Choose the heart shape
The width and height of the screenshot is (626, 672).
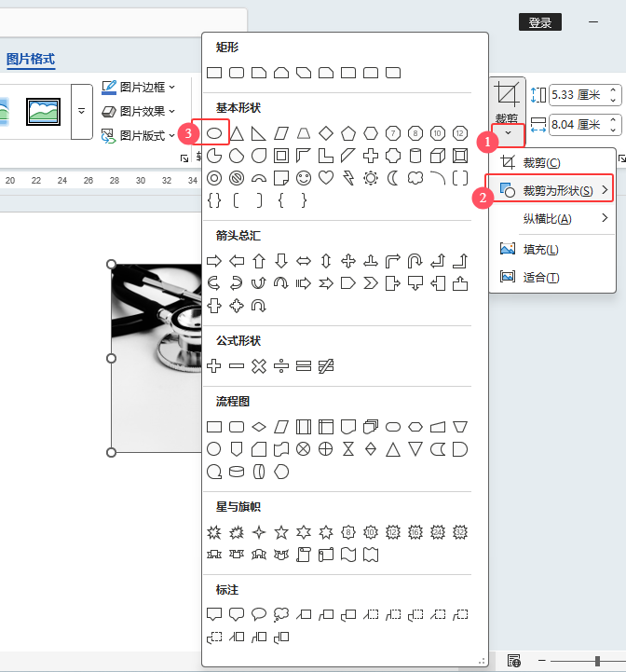point(326,178)
